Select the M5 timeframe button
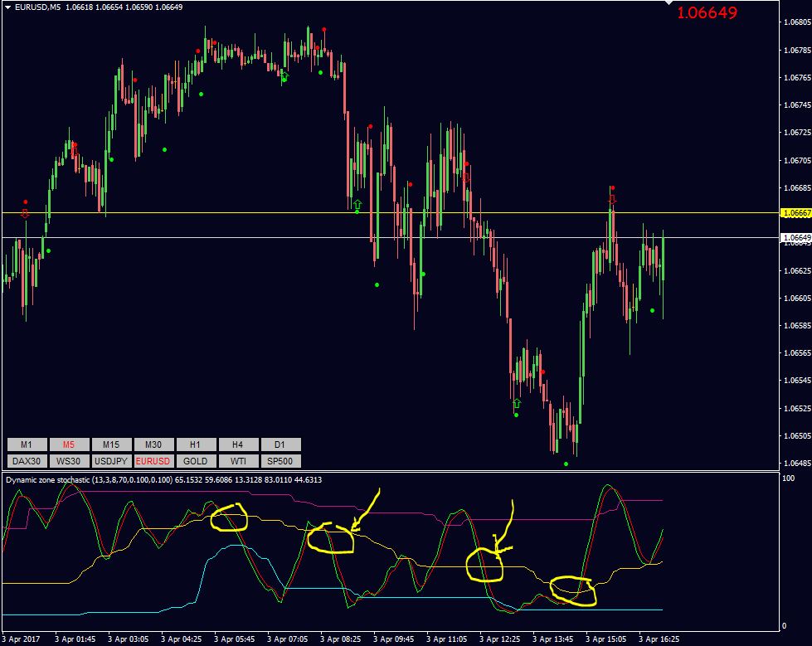This screenshot has width=812, height=646. click(x=70, y=444)
